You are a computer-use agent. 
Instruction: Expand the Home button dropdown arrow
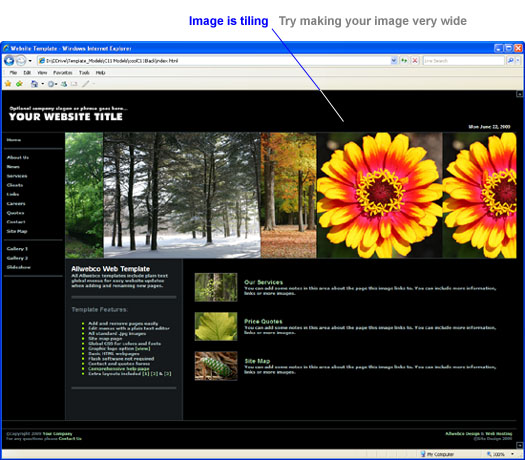[43, 84]
